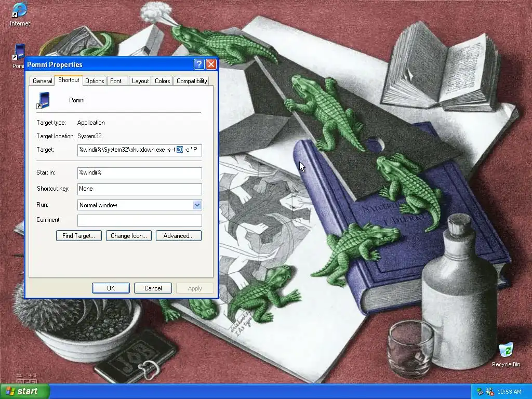Viewport: 532px width, 399px height.
Task: Confirm with the OK button
Action: [111, 288]
